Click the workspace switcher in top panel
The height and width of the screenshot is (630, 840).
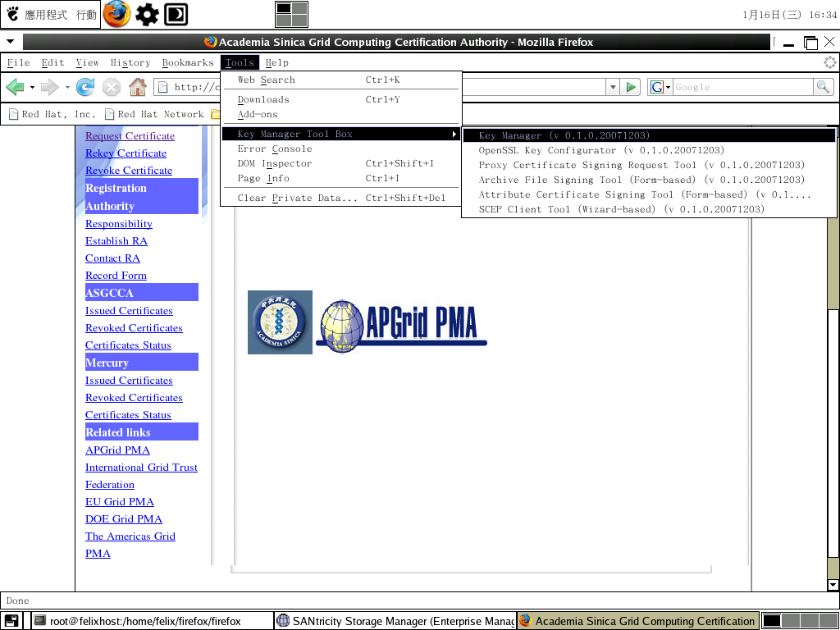coord(291,14)
